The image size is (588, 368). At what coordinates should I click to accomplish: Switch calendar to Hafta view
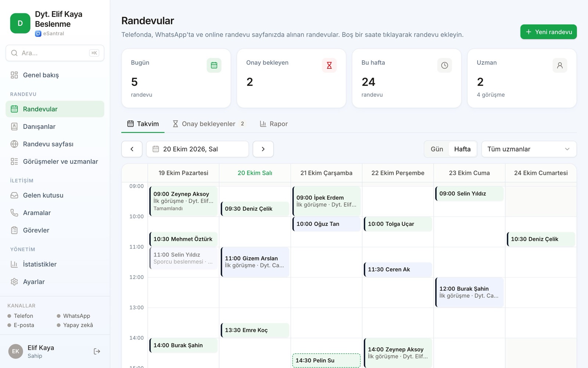click(462, 149)
